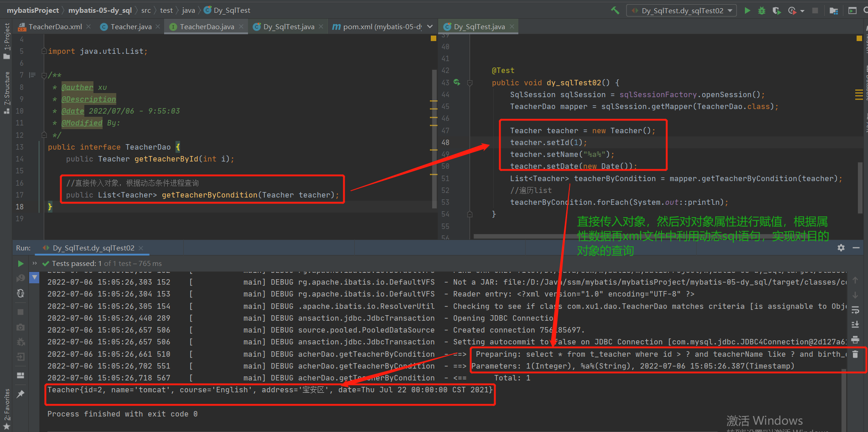Click mybatisProject in the breadcrumb bar
This screenshot has width=868, height=432.
click(33, 10)
